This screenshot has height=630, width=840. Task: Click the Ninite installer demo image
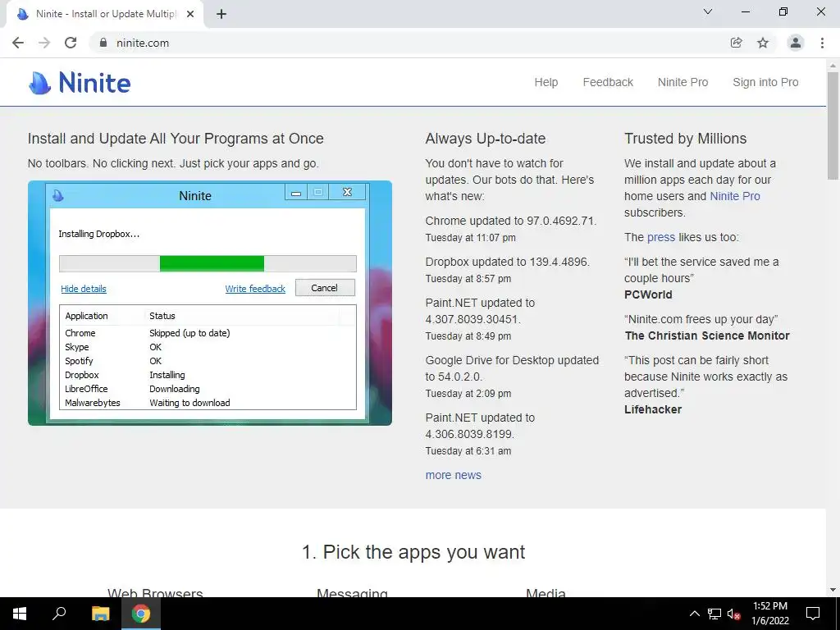pyautogui.click(x=210, y=304)
